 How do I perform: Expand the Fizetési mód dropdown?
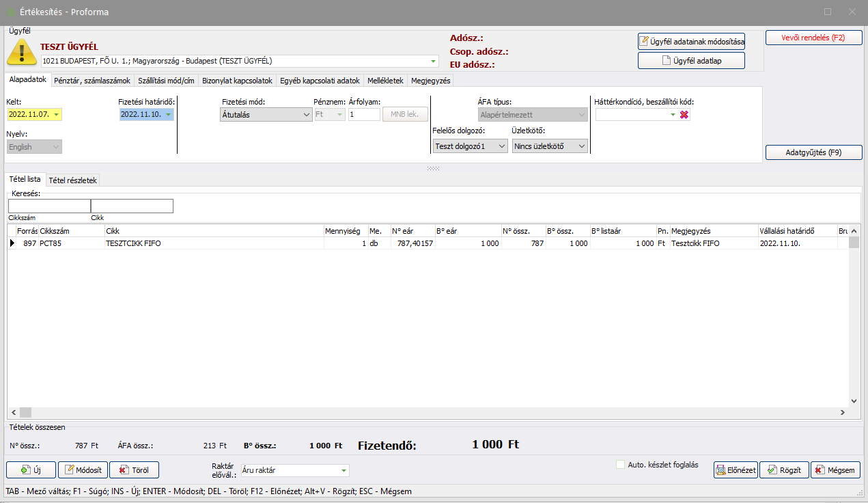[306, 115]
